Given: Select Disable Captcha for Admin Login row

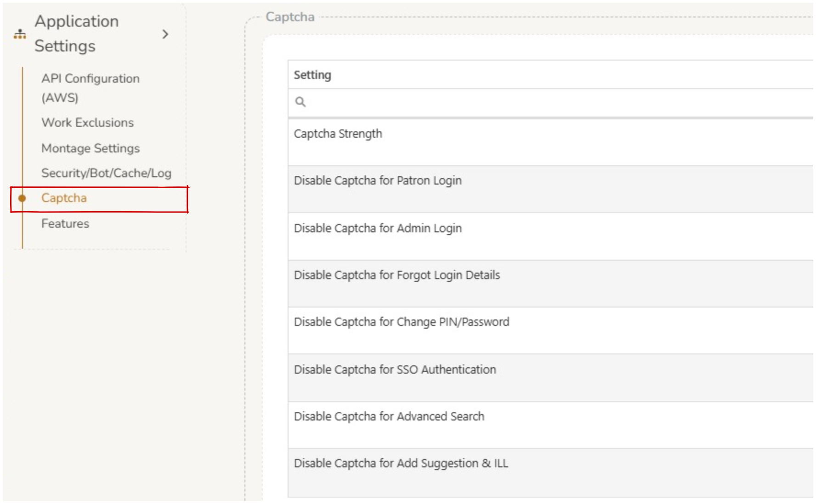Looking at the screenshot, I should [x=378, y=229].
